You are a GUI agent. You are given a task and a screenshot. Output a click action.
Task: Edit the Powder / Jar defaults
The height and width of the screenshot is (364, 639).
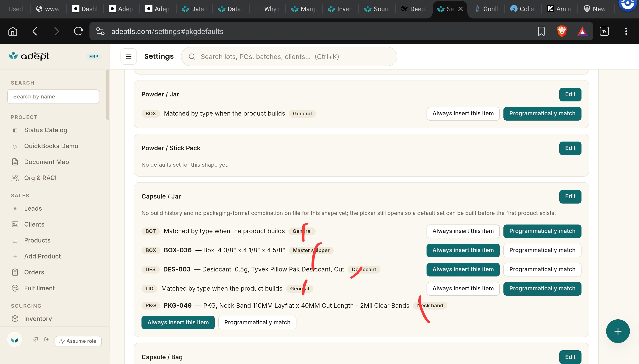[570, 95]
